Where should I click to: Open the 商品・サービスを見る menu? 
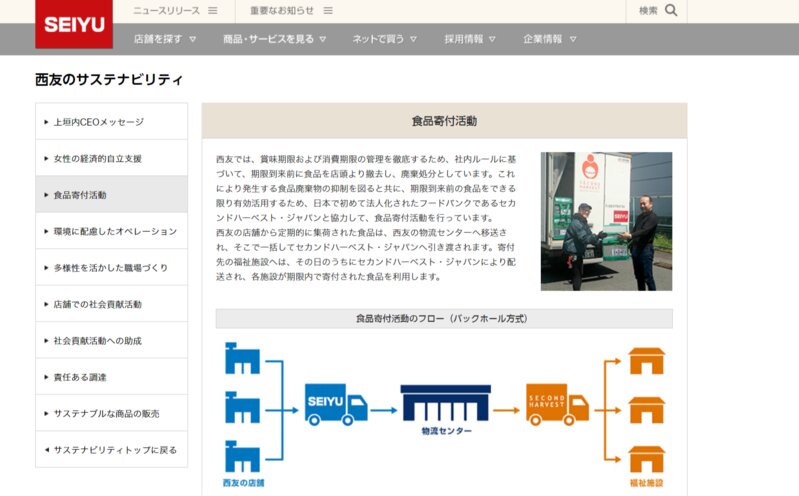click(269, 39)
